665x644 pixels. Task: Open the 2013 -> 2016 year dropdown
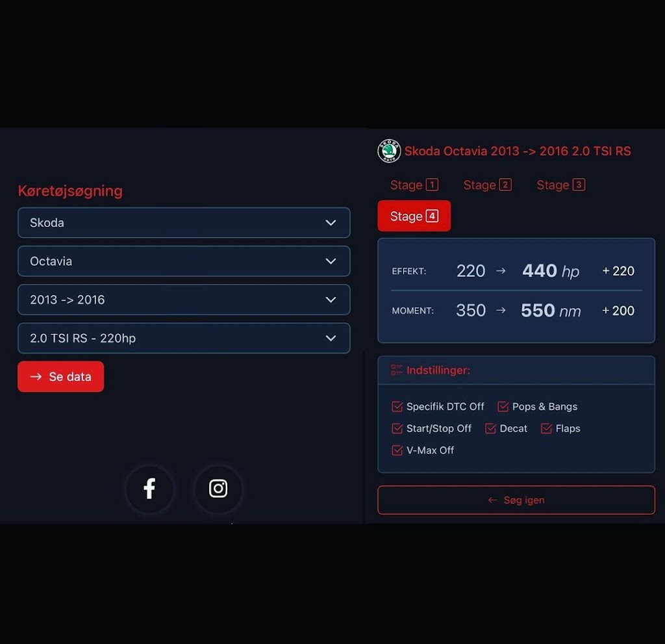(x=184, y=300)
